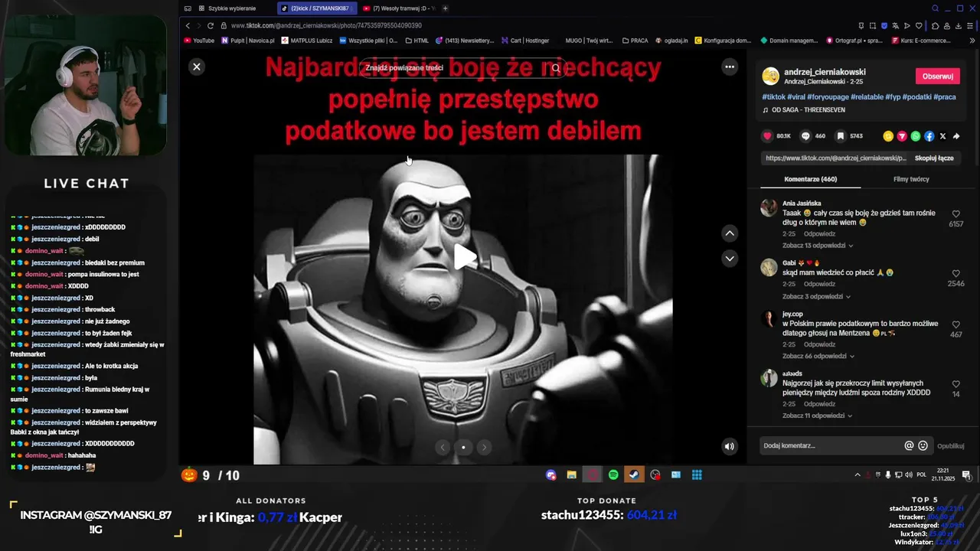Show next photo slide arrow
The image size is (980, 551).
point(484,447)
